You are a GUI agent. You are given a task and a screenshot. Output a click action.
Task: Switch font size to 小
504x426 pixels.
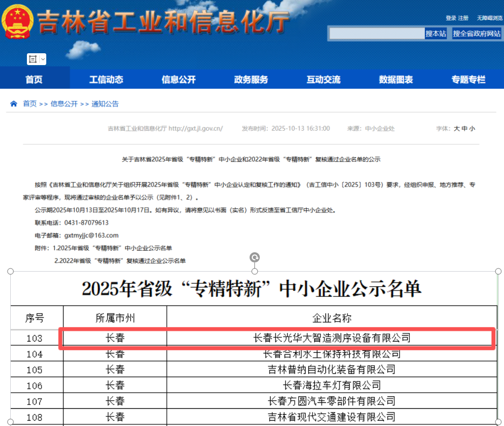(473, 129)
